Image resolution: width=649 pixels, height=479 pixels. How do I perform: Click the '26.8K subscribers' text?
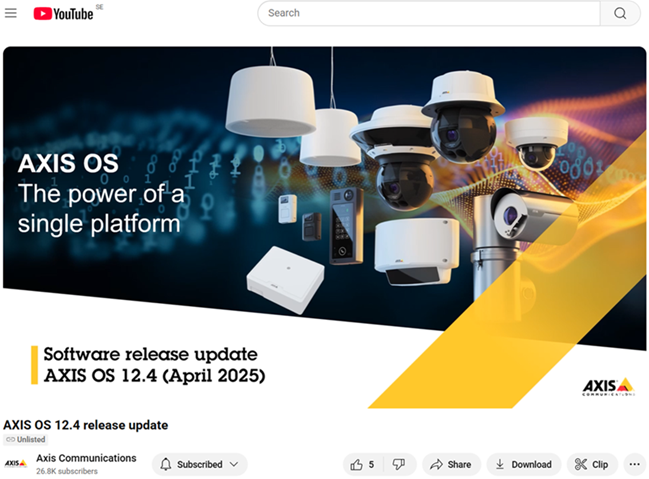67,471
